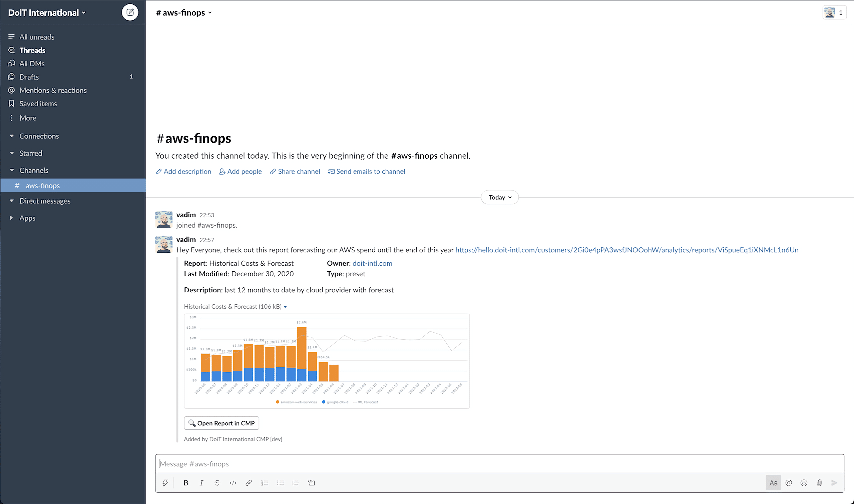Screen dimensions: 854x504
Task: Open DoiT International workspace dropdown
Action: tap(47, 13)
